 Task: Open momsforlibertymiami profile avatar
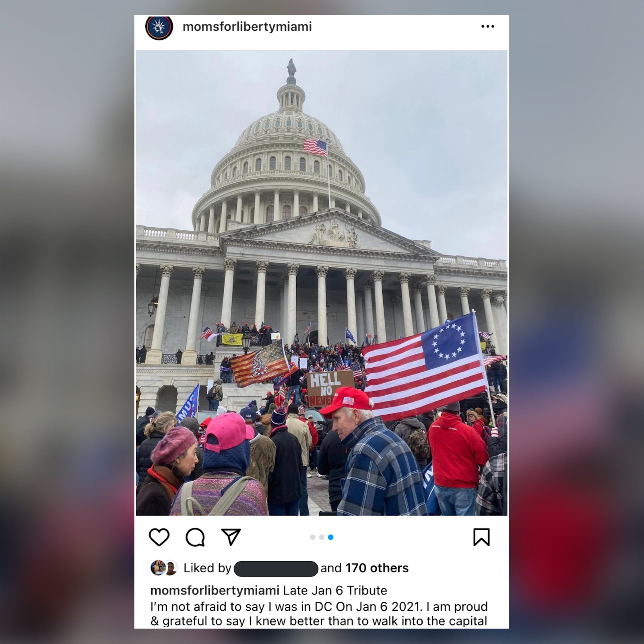[x=159, y=27]
